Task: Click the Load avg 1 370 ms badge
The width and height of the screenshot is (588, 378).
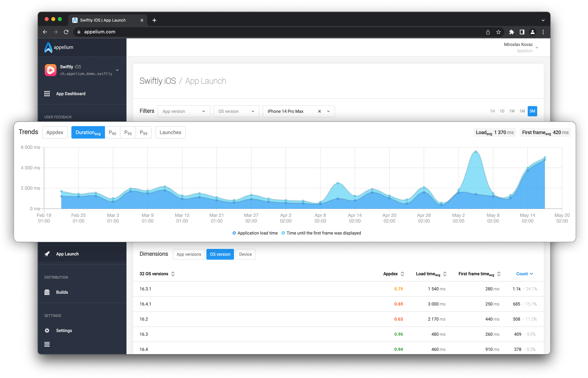Action: point(494,132)
